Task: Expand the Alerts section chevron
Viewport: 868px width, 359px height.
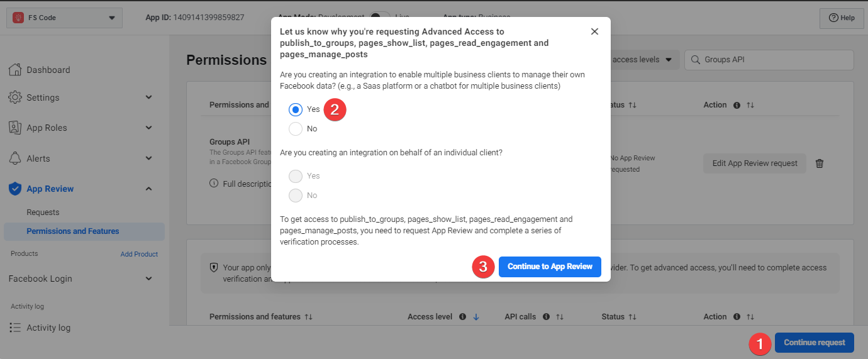Action: click(x=149, y=158)
